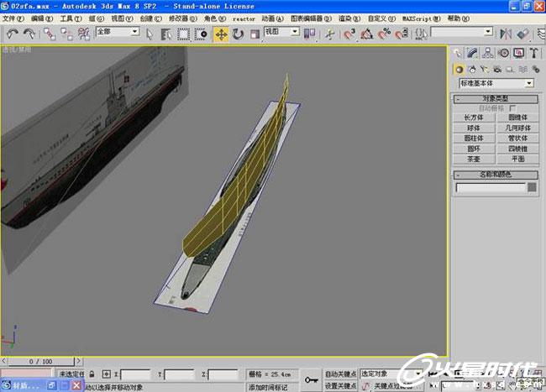Toggle Absolute/Offset transform type-in icon
Image resolution: width=546 pixels, height=392 pixels.
click(x=106, y=374)
